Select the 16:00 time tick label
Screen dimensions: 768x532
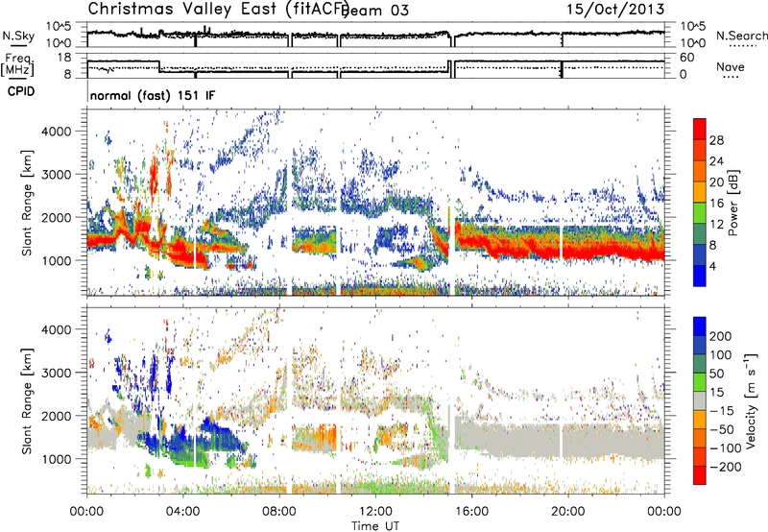(471, 512)
